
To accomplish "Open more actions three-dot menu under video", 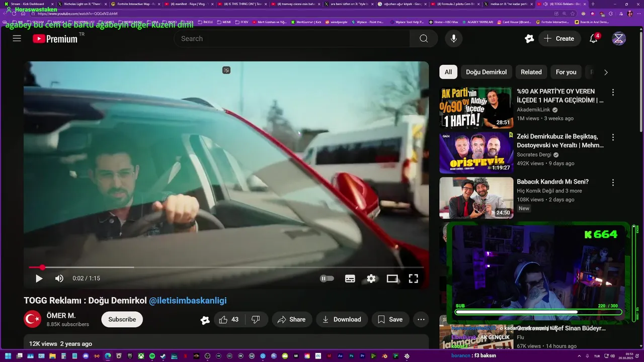I will click(421, 319).
